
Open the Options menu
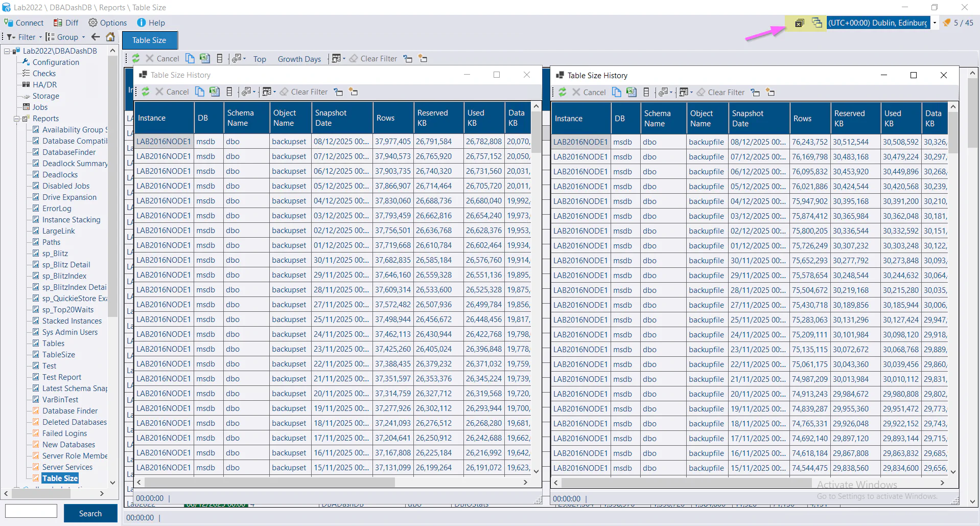pos(107,22)
